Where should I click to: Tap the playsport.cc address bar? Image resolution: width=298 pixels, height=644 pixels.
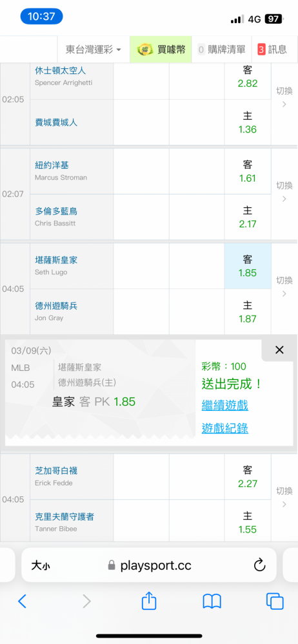[149, 565]
